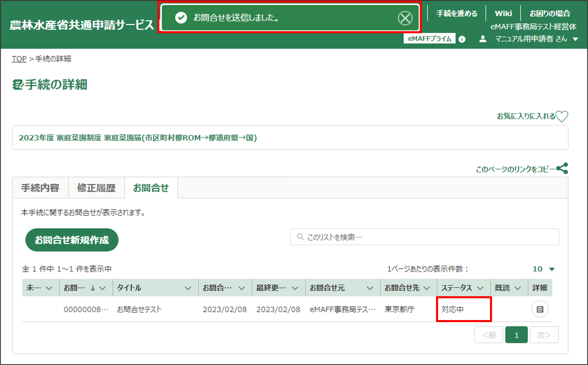Open user account dropdown arrow

[x=575, y=39]
